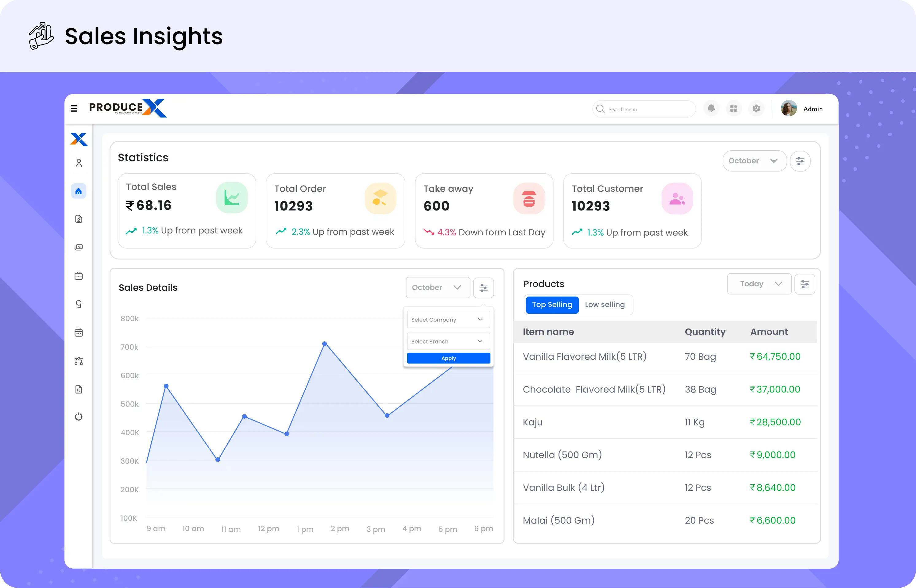Select the Chocolate Flavored Milk(5 LTR) row

point(665,390)
